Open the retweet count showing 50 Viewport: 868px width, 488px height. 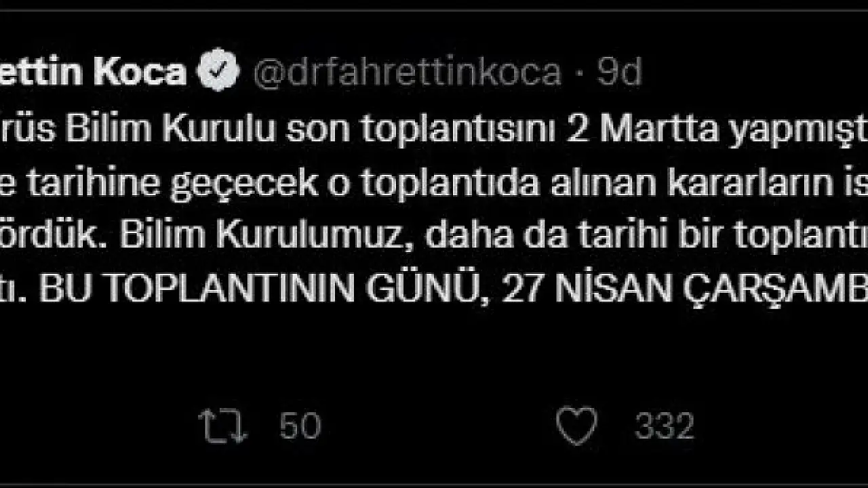(x=300, y=426)
